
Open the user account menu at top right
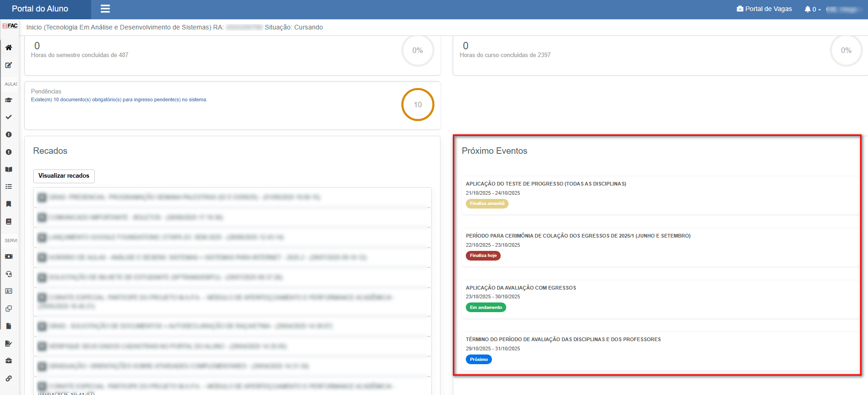(844, 9)
